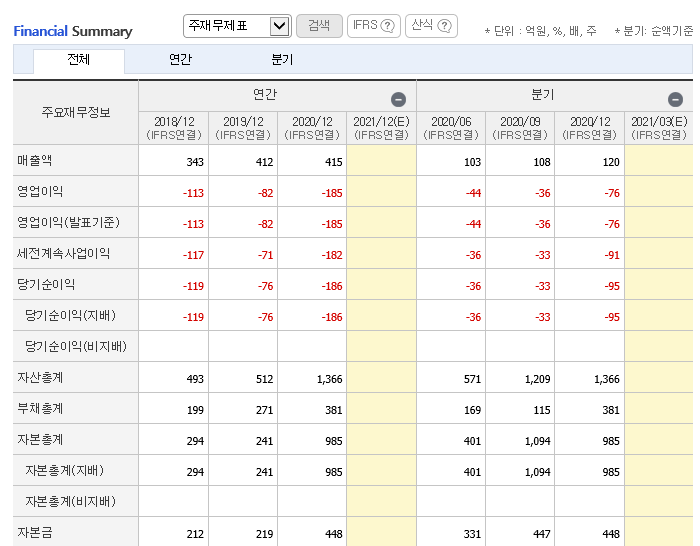Select 부채총계 value 115
The width and height of the screenshot is (700, 546).
point(542,410)
